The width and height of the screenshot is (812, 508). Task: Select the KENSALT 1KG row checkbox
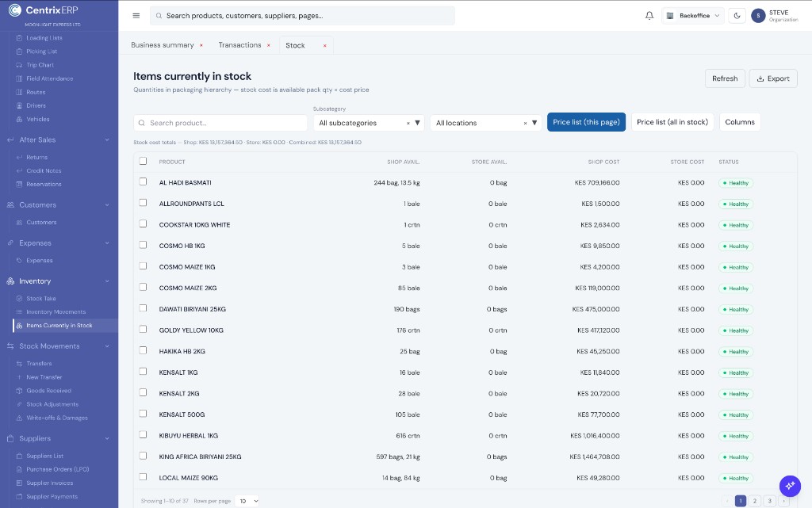[143, 372]
